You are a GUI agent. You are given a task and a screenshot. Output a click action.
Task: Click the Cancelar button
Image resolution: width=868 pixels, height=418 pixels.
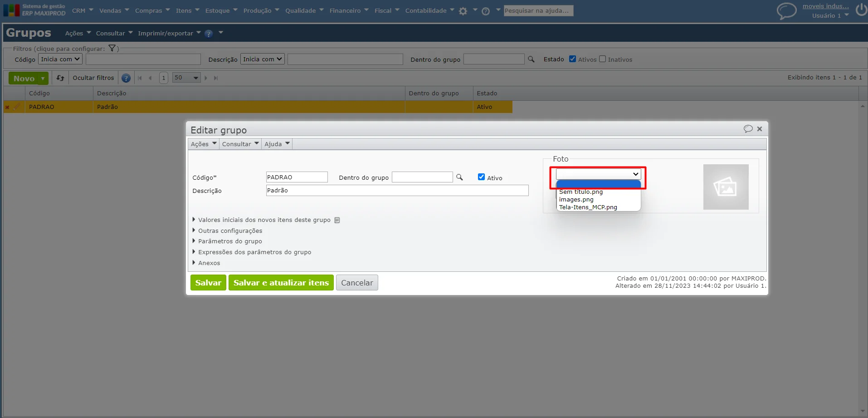click(x=357, y=282)
